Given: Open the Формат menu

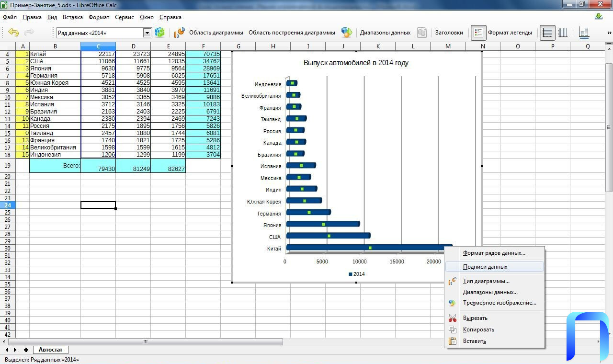Looking at the screenshot, I should [x=99, y=17].
